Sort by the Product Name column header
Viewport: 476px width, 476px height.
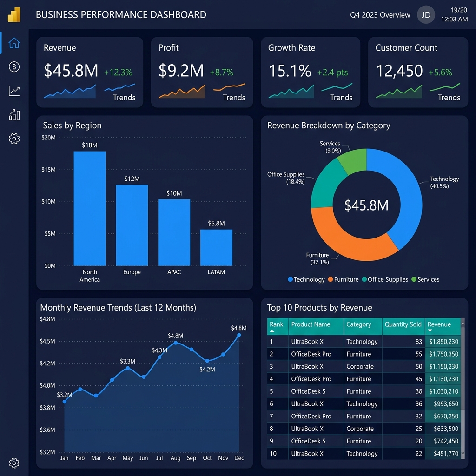[316, 327]
